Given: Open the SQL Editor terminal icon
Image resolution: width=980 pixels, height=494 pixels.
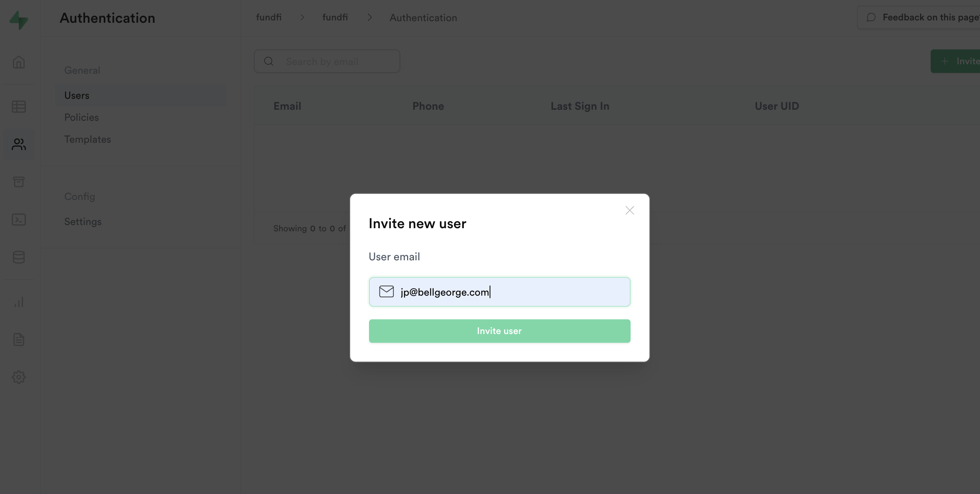Looking at the screenshot, I should tap(18, 219).
